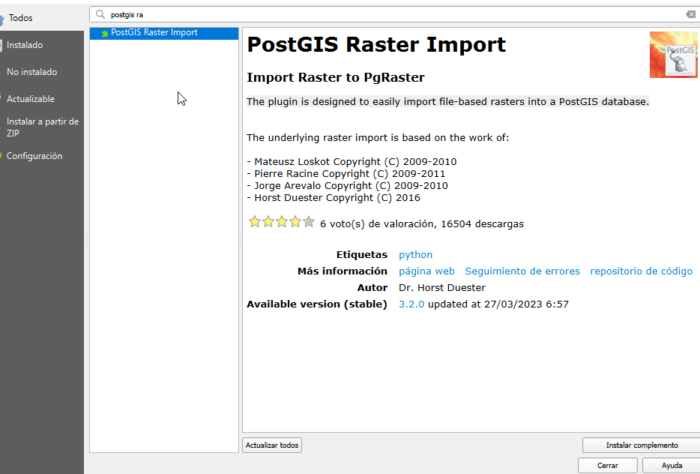Click the PostGIS Raster Import logo thumbnail
The image size is (700, 474).
[x=673, y=55]
